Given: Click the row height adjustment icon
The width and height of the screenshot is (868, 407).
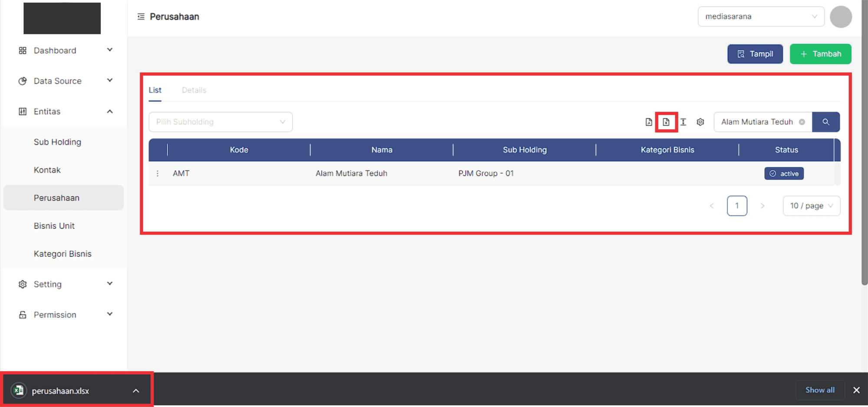Looking at the screenshot, I should coord(683,122).
